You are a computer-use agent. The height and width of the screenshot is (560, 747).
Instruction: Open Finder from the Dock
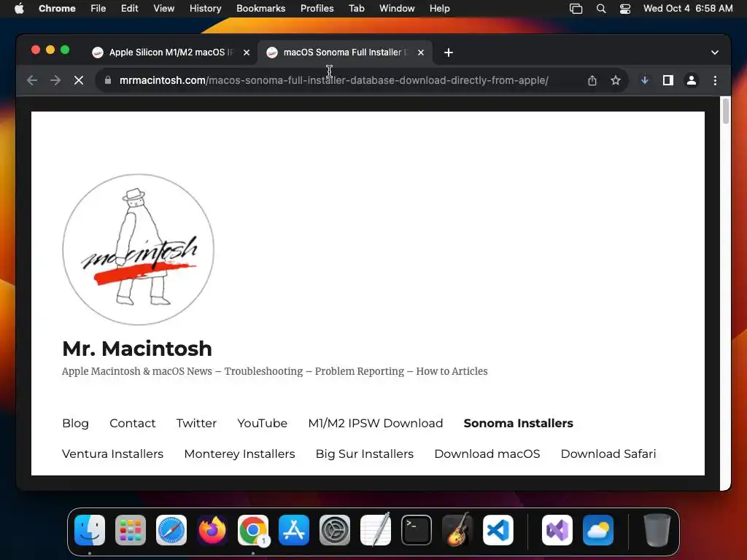(90, 530)
